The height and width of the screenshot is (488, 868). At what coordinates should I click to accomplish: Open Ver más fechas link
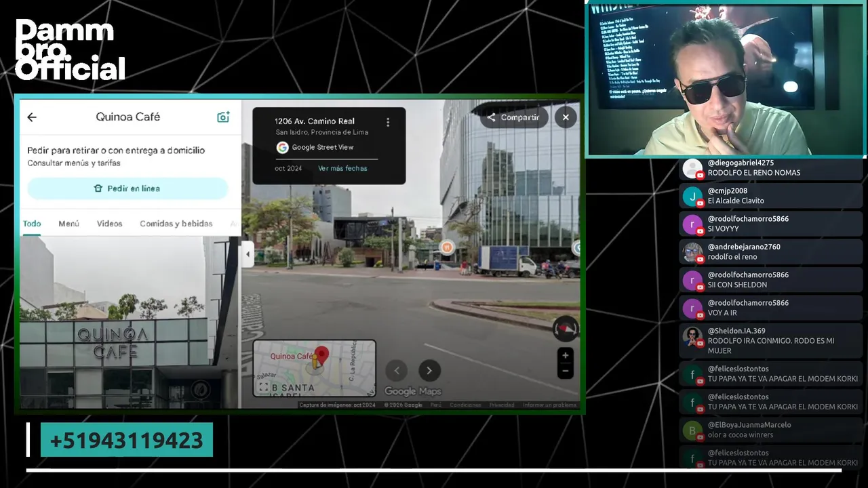(342, 168)
